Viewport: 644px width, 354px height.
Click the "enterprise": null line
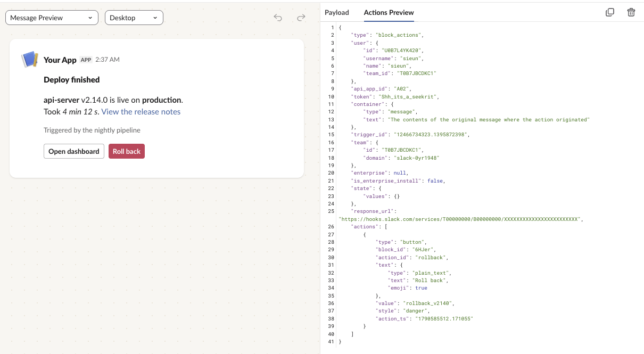[379, 173]
